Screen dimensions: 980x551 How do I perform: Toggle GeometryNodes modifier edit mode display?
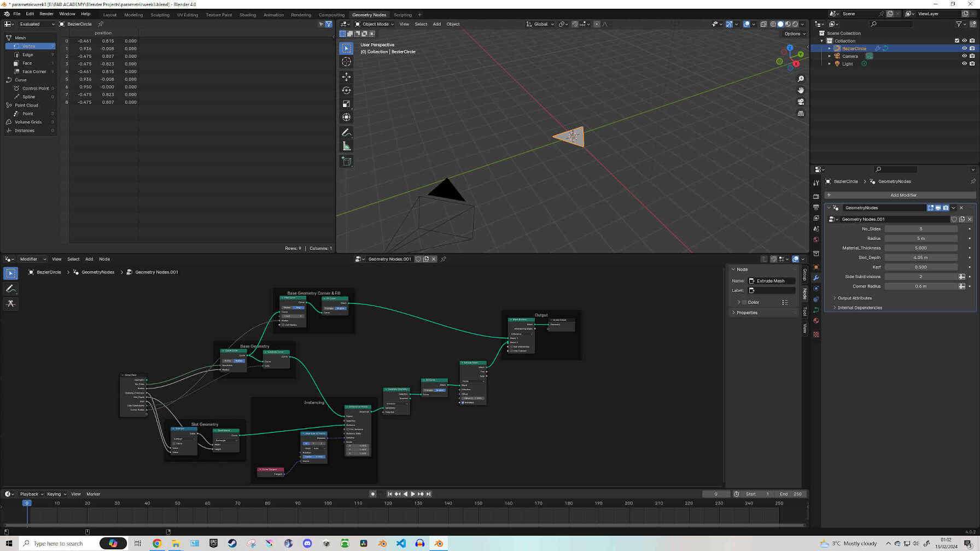click(x=930, y=208)
